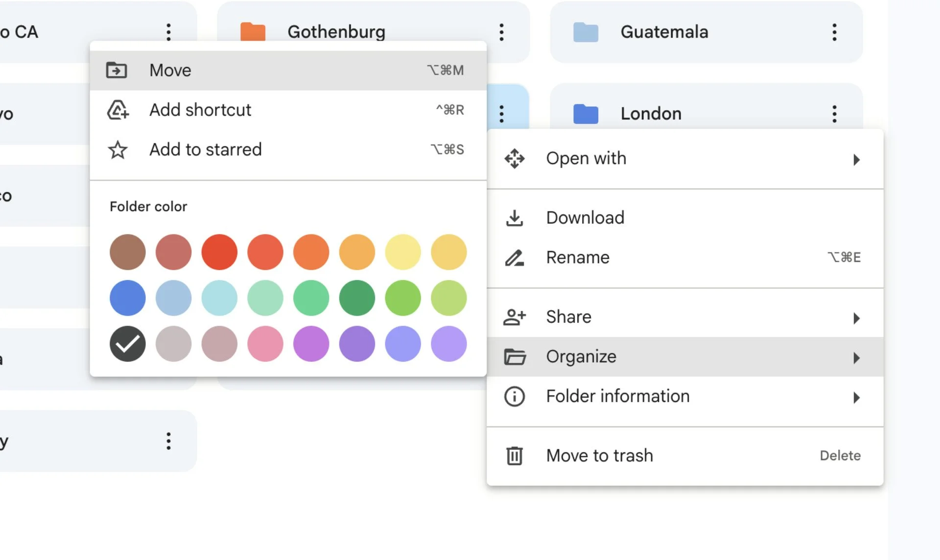Image resolution: width=940 pixels, height=560 pixels.
Task: Open three-dot menu of the CA folder
Action: click(168, 32)
